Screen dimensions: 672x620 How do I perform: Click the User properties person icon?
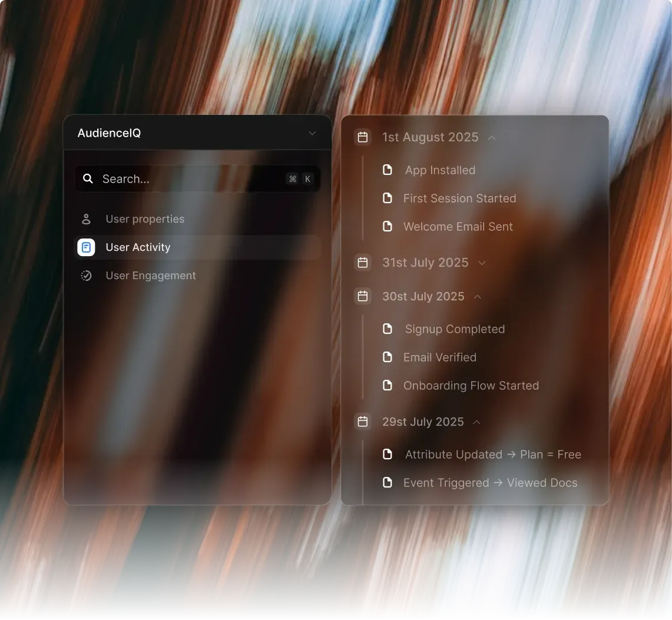point(86,219)
